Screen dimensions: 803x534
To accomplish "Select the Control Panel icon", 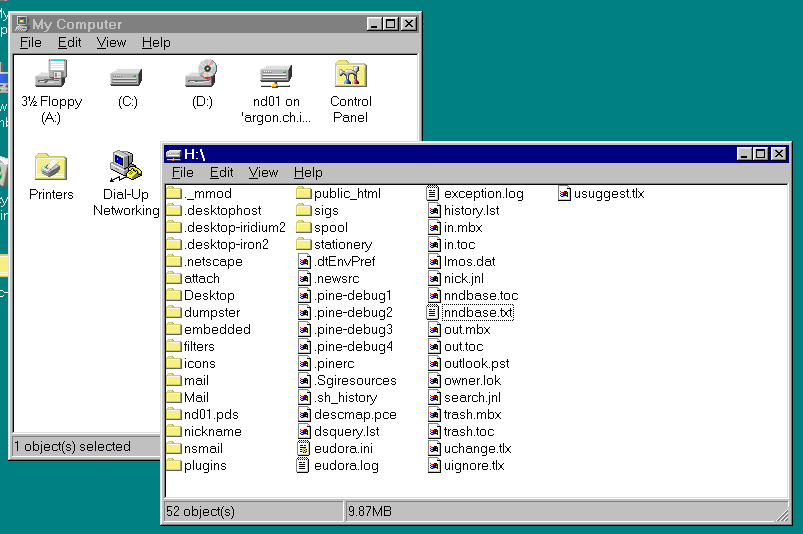I will pyautogui.click(x=350, y=75).
